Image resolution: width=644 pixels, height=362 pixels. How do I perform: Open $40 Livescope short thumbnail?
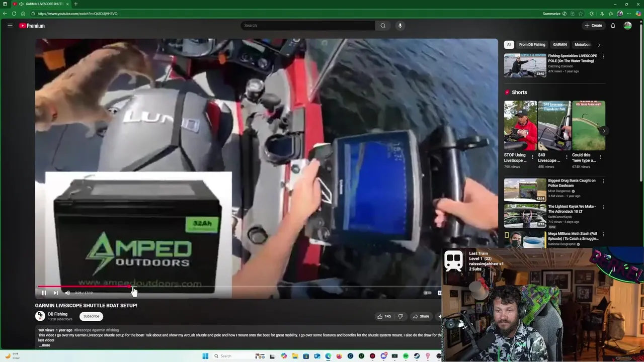554,126
